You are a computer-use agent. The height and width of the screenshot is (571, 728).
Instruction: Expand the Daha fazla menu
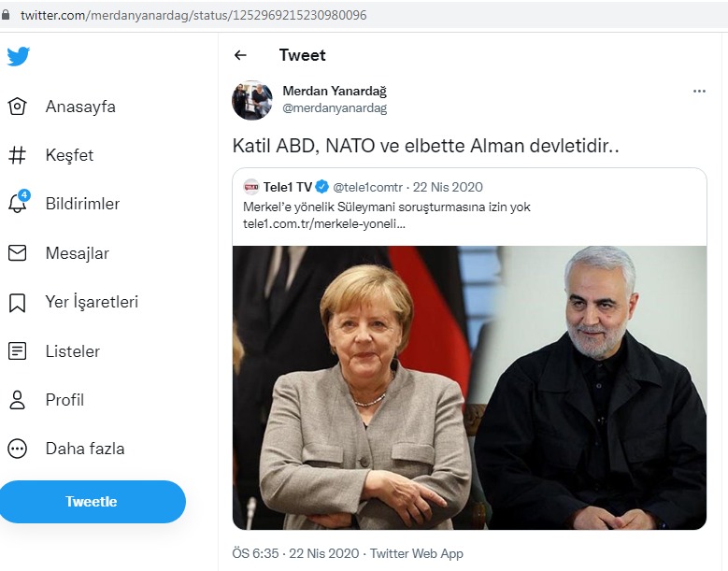(18, 449)
